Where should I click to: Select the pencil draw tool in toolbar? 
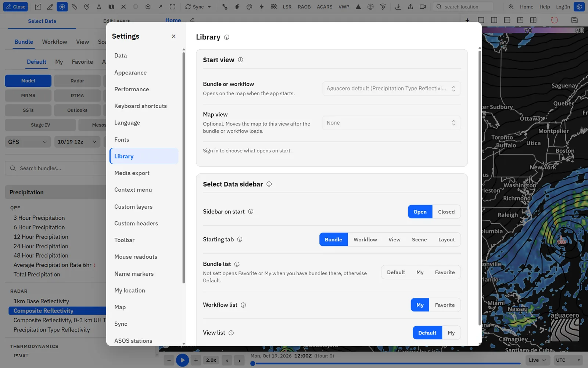pos(50,7)
